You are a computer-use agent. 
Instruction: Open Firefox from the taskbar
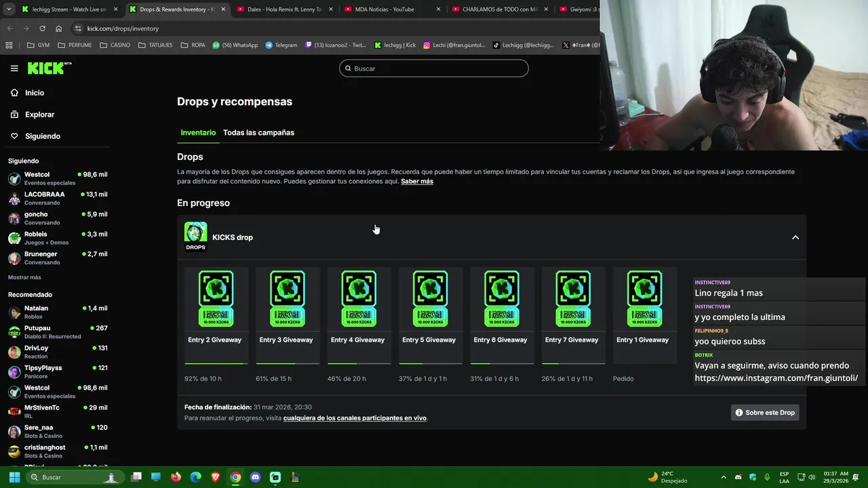click(176, 477)
